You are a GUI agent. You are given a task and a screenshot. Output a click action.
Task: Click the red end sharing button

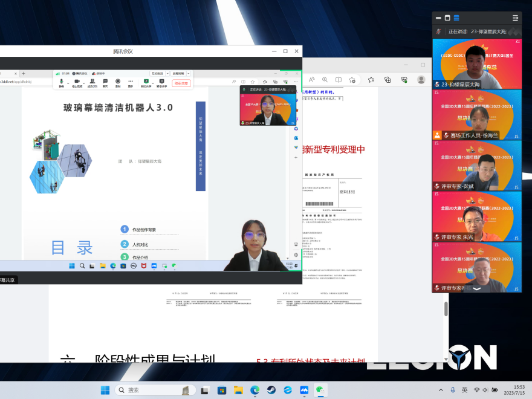click(181, 83)
